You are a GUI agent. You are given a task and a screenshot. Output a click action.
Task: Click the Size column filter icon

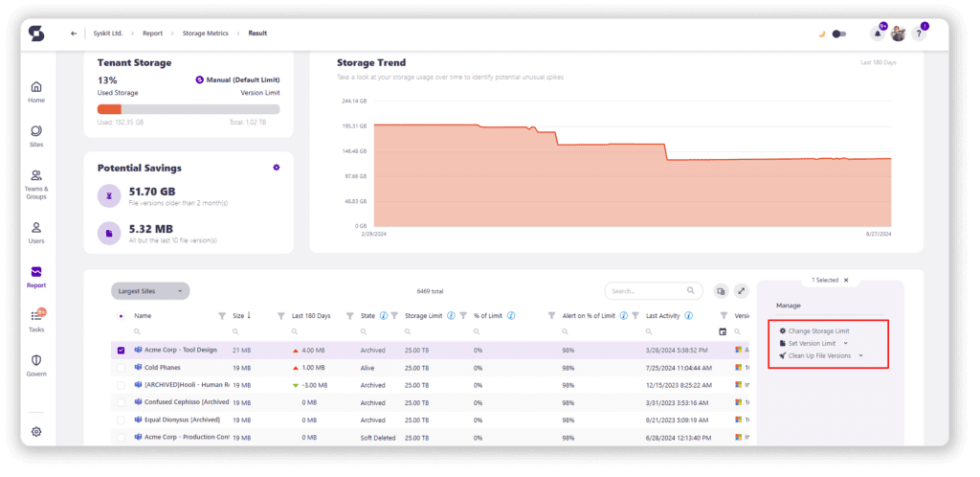tap(280, 316)
